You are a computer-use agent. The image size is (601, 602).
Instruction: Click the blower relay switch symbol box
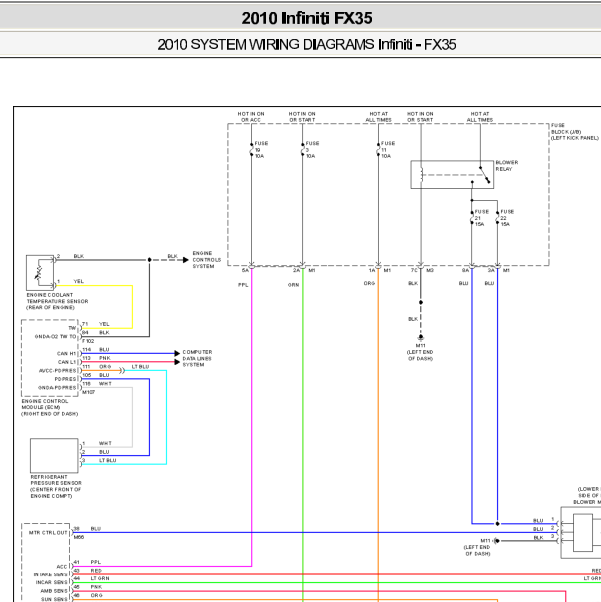coord(452,175)
